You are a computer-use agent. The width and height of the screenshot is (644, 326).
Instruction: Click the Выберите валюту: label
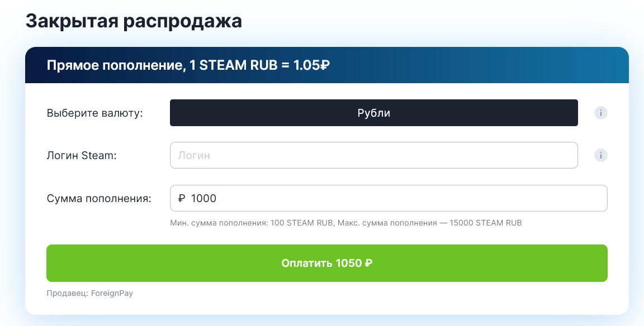(95, 113)
